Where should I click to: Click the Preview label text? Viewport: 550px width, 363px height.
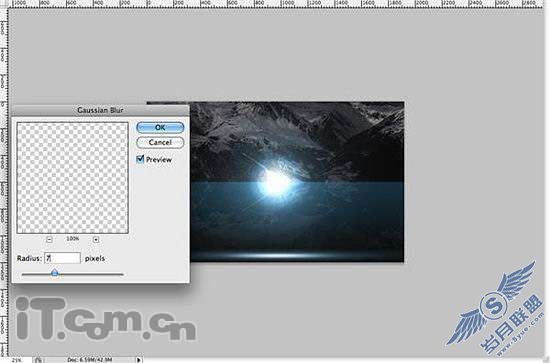[x=159, y=160]
